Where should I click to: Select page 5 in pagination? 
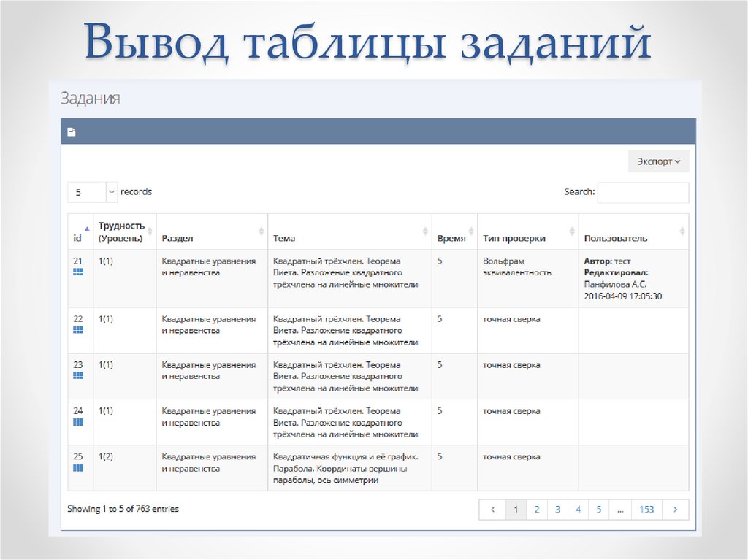tap(598, 510)
